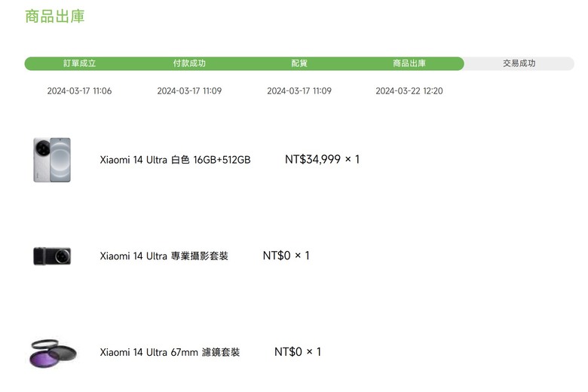Click the 商品出庫 page heading

pyautogui.click(x=55, y=17)
